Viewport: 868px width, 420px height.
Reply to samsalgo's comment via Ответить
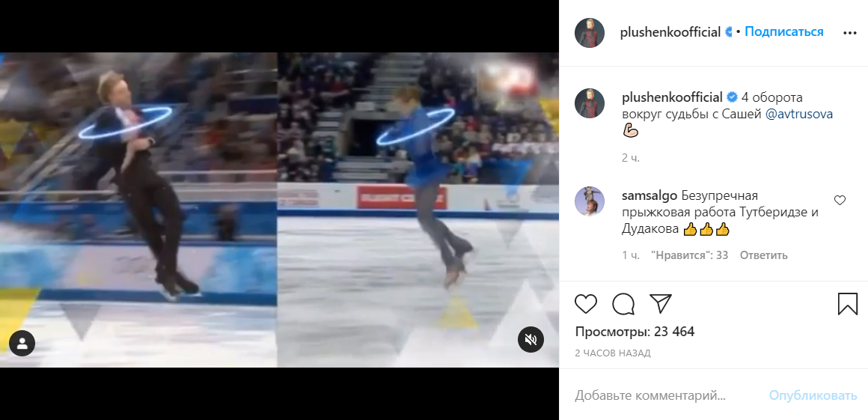pyautogui.click(x=763, y=255)
